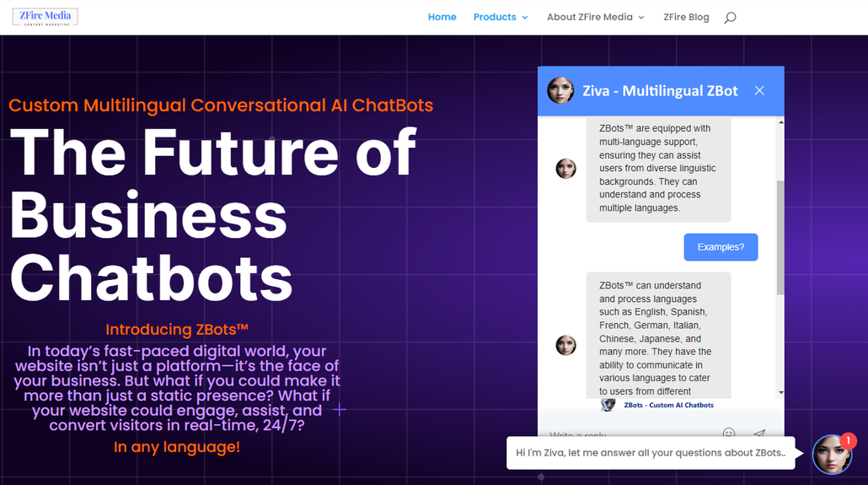Open the Ziva chat launcher avatar
Viewport: 868px width, 485px height.
tap(832, 455)
